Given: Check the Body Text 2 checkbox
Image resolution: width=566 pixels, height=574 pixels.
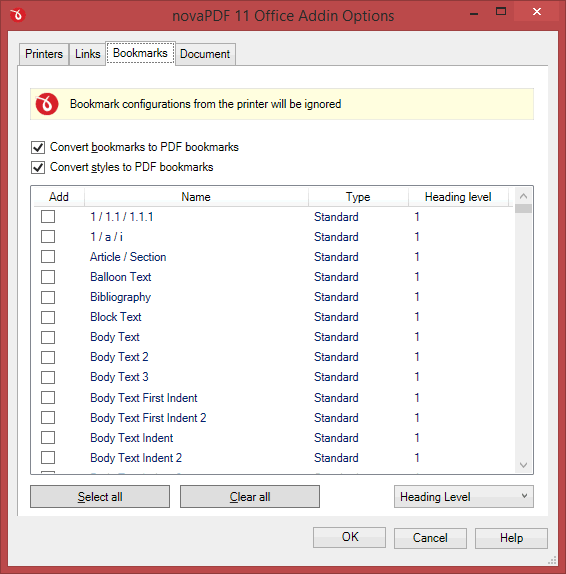Looking at the screenshot, I should [x=48, y=357].
